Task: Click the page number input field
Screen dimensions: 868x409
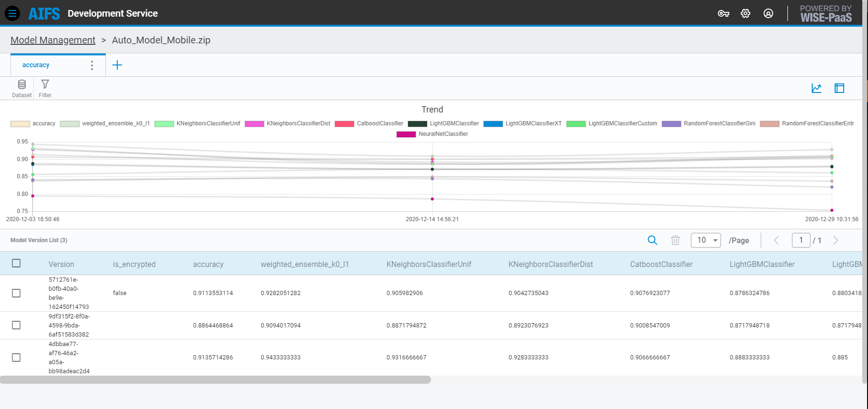Action: (801, 240)
